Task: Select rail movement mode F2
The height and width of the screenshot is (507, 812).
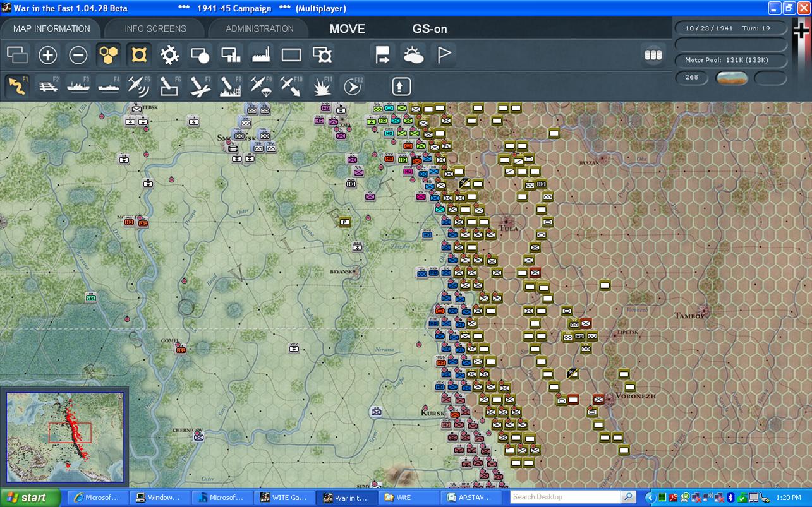Action: 49,86
